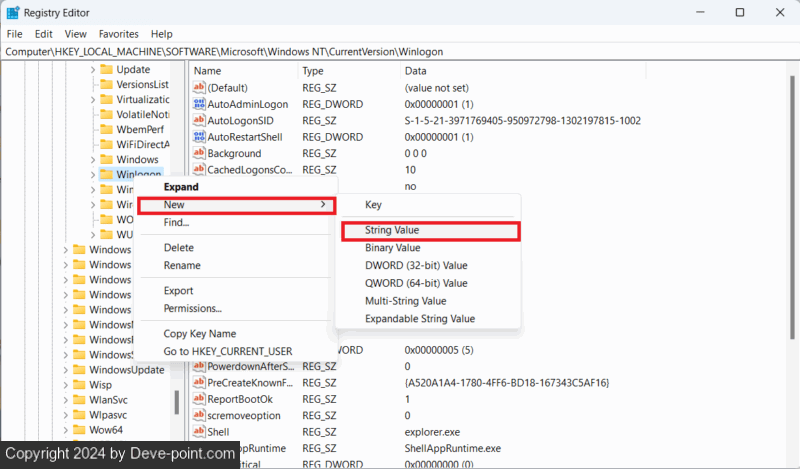The image size is (800, 469).
Task: Choose DWORD (32-bit) Value option
Action: 416,266
